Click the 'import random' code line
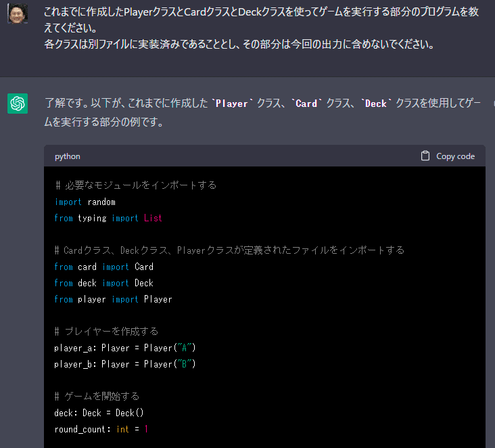This screenshot has width=495, height=448. (85, 202)
